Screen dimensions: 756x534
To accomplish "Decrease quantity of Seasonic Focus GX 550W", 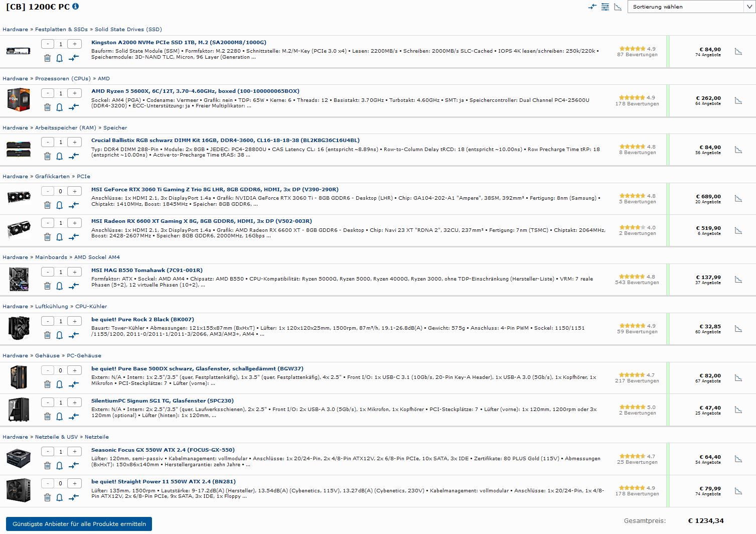I will 48,452.
